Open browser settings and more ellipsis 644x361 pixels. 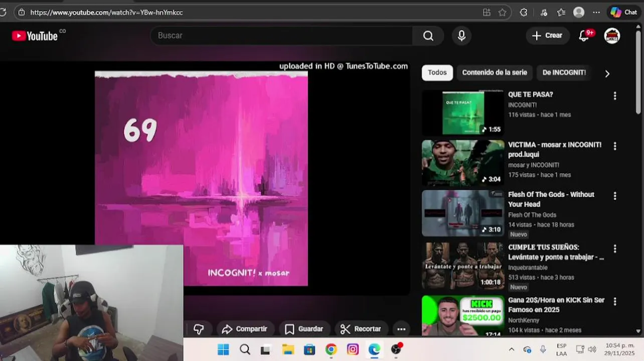(596, 13)
